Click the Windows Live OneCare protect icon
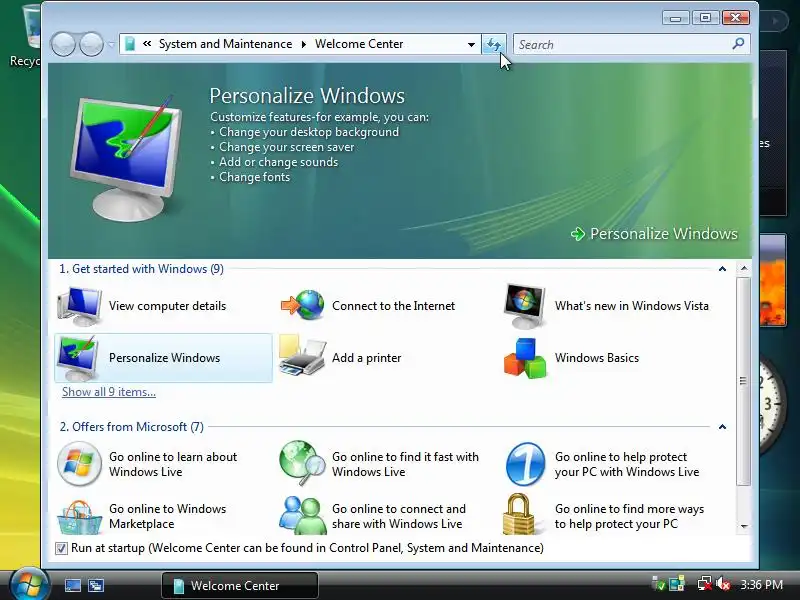Image resolution: width=800 pixels, height=600 pixels. 525,464
